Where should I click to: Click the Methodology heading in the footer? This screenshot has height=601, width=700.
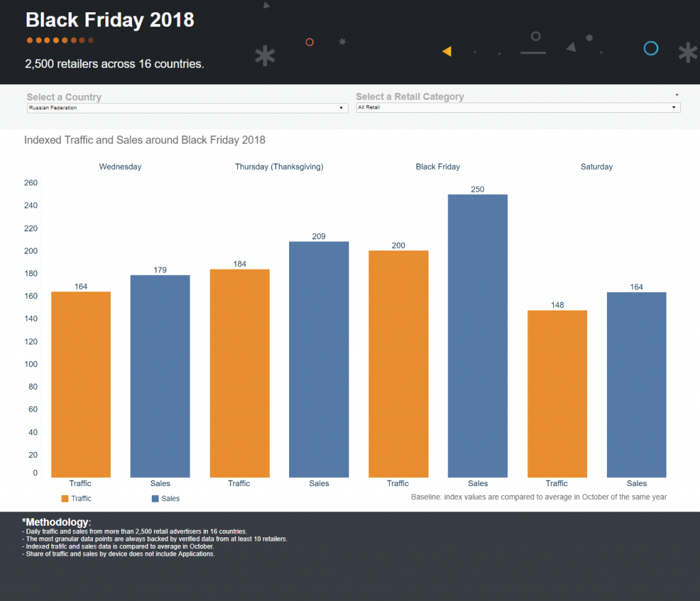tap(56, 522)
